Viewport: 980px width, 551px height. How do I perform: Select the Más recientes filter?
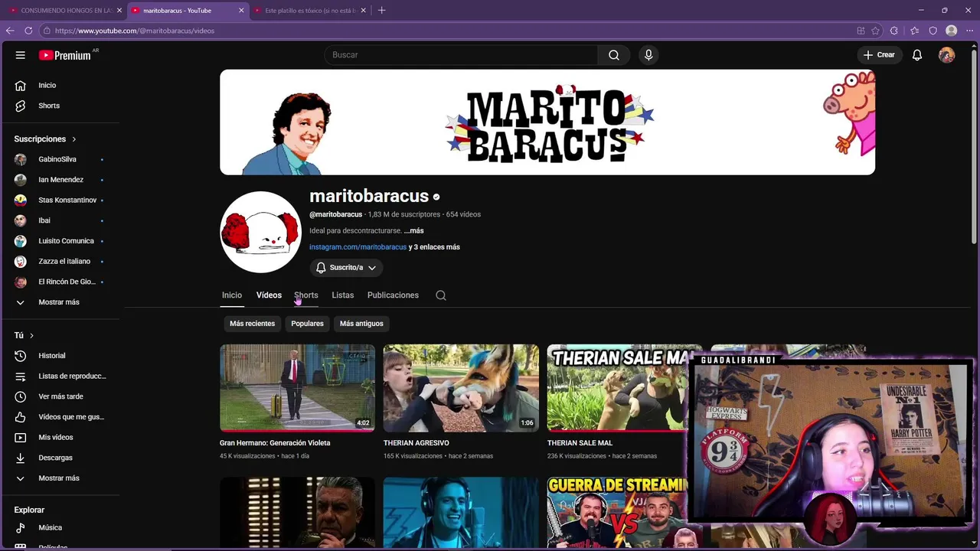coord(252,324)
